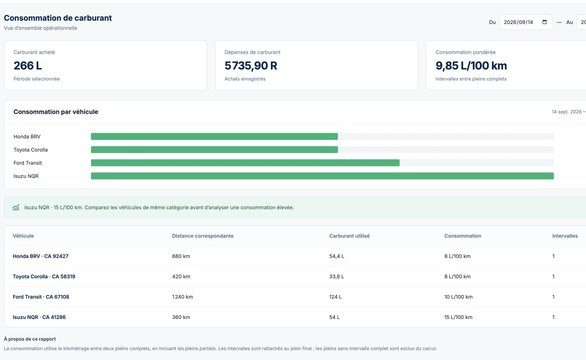The height and width of the screenshot is (360, 586).
Task: Sort by the Véhicule column header
Action: [x=23, y=236]
